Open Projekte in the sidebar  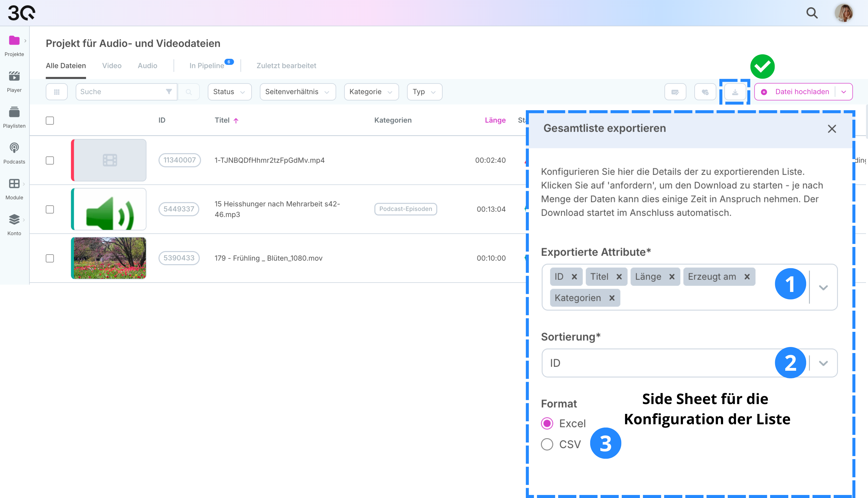[14, 41]
